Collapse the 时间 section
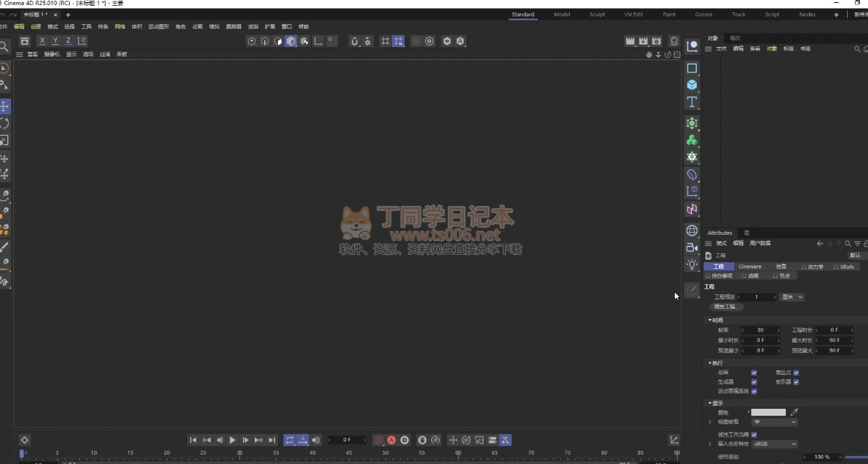 711,320
